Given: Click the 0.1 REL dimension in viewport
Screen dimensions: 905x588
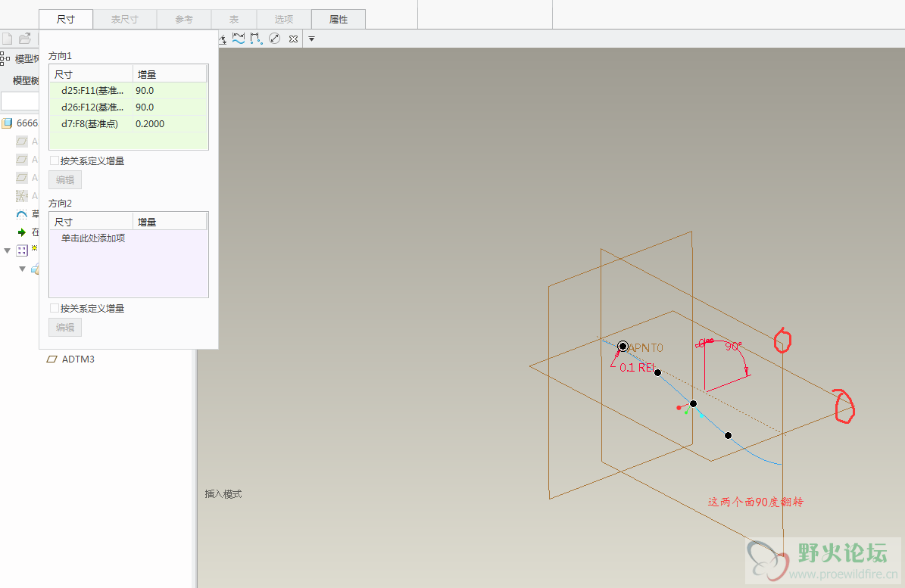Looking at the screenshot, I should (x=637, y=367).
